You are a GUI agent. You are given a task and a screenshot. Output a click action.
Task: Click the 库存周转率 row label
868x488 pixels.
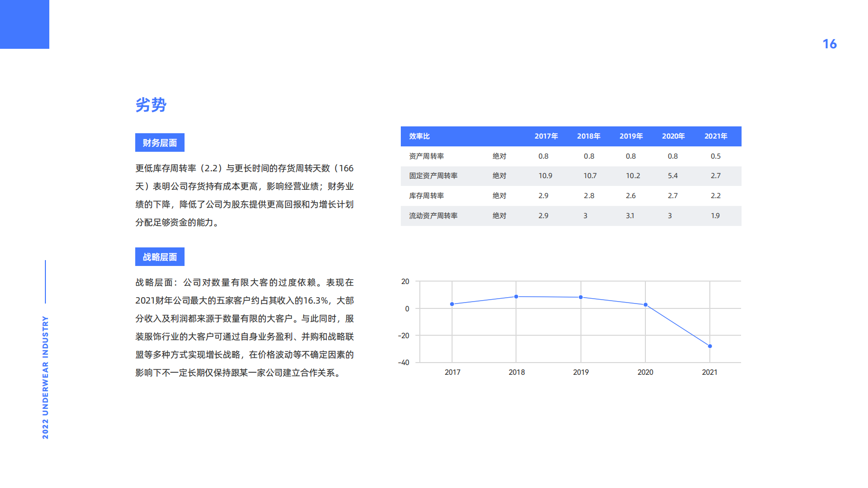pos(426,196)
